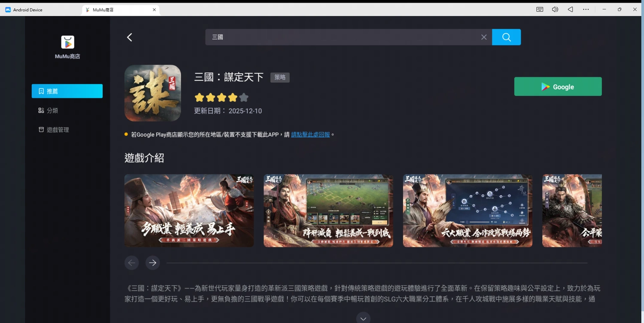The height and width of the screenshot is (323, 644).
Task: Click the volume icon in the title bar
Action: coord(555,9)
